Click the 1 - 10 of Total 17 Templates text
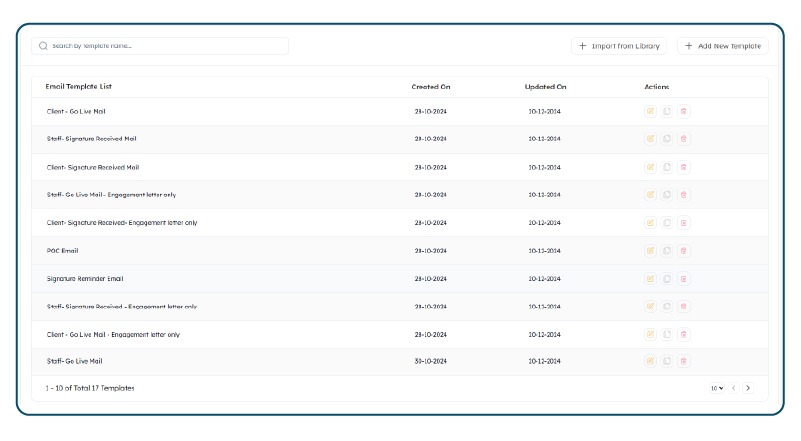801x441 pixels. click(90, 388)
